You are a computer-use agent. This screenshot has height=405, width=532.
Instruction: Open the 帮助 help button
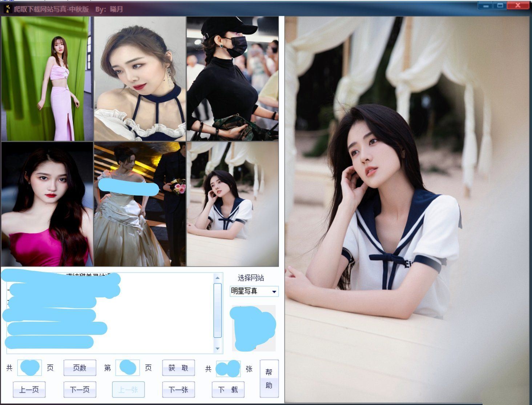(269, 378)
